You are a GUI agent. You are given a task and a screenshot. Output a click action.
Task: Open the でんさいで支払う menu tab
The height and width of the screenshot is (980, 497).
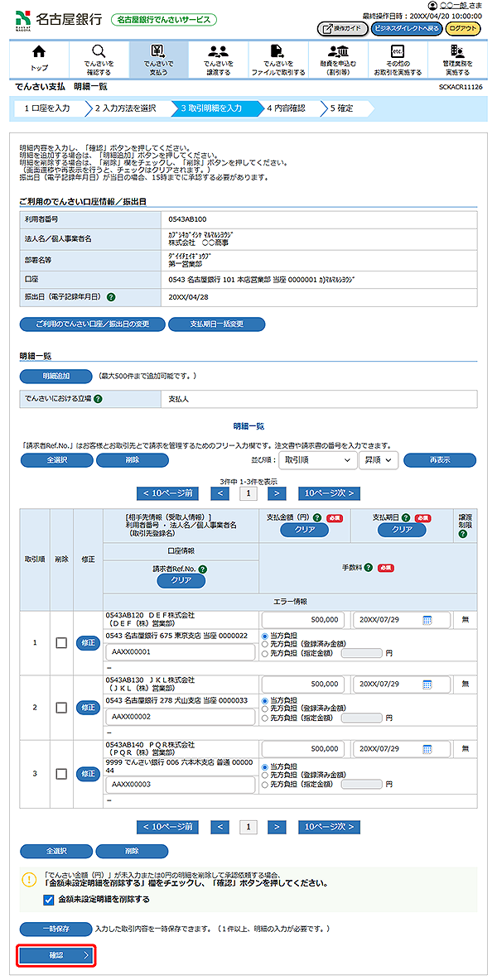point(158,59)
